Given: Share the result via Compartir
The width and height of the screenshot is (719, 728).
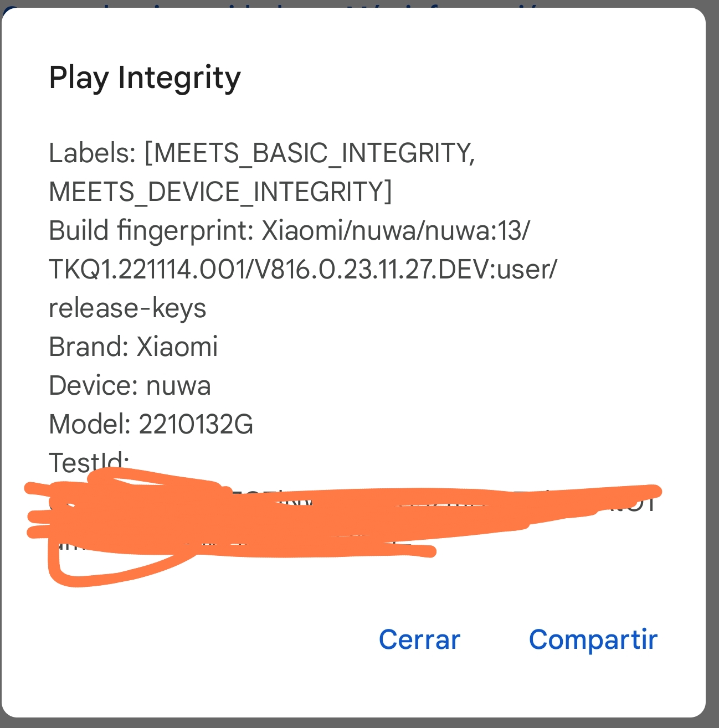Looking at the screenshot, I should coord(593,641).
